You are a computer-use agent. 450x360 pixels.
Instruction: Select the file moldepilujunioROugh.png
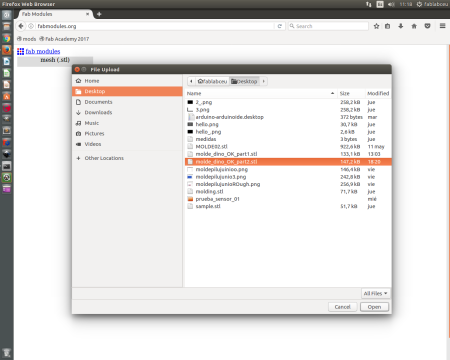pyautogui.click(x=288, y=184)
